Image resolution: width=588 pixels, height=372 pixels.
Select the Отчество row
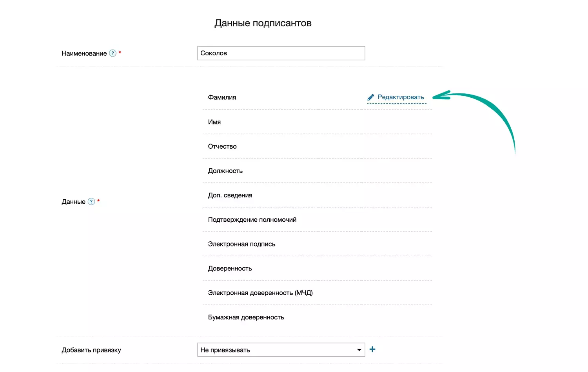click(222, 146)
